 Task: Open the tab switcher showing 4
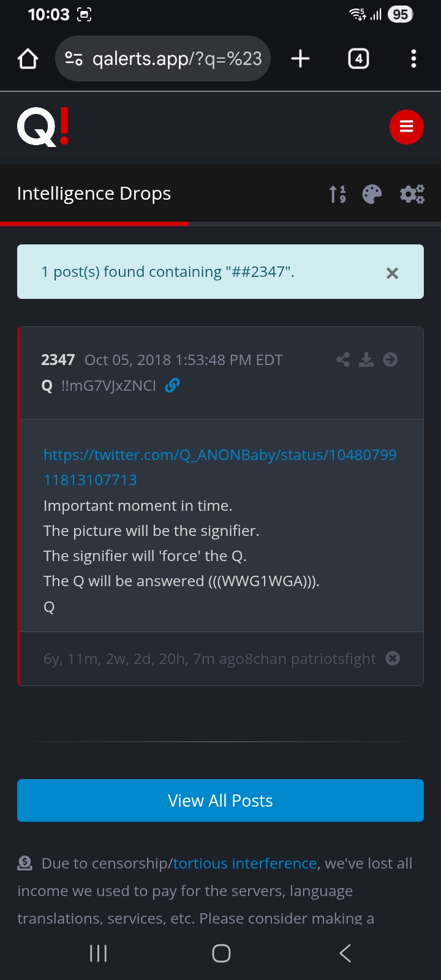click(358, 59)
